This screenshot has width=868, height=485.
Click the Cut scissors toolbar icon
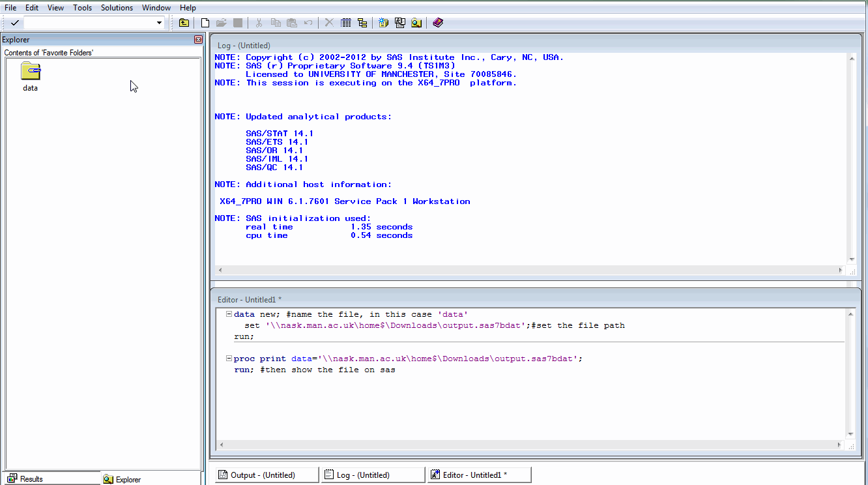click(x=258, y=22)
